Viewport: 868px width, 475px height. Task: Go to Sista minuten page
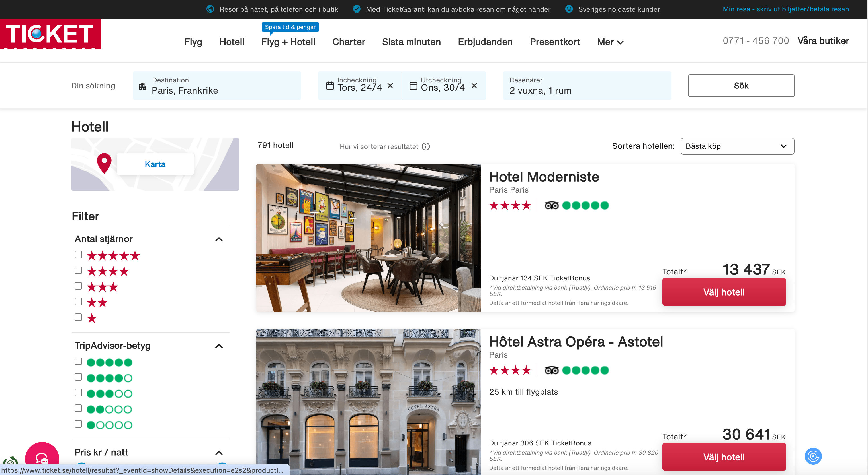click(x=411, y=42)
